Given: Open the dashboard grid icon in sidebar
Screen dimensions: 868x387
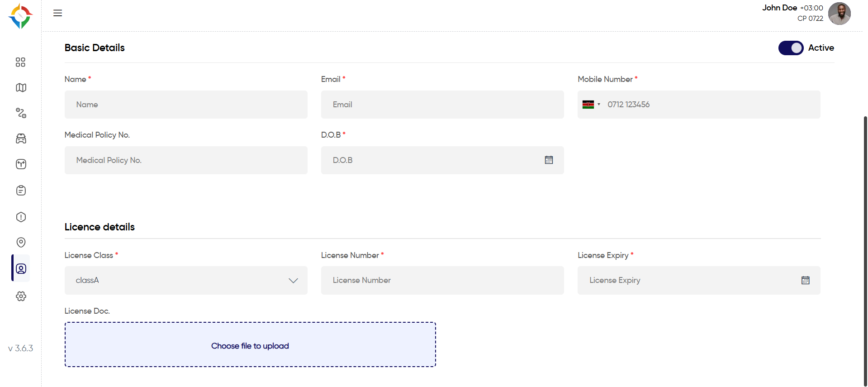Looking at the screenshot, I should 20,62.
